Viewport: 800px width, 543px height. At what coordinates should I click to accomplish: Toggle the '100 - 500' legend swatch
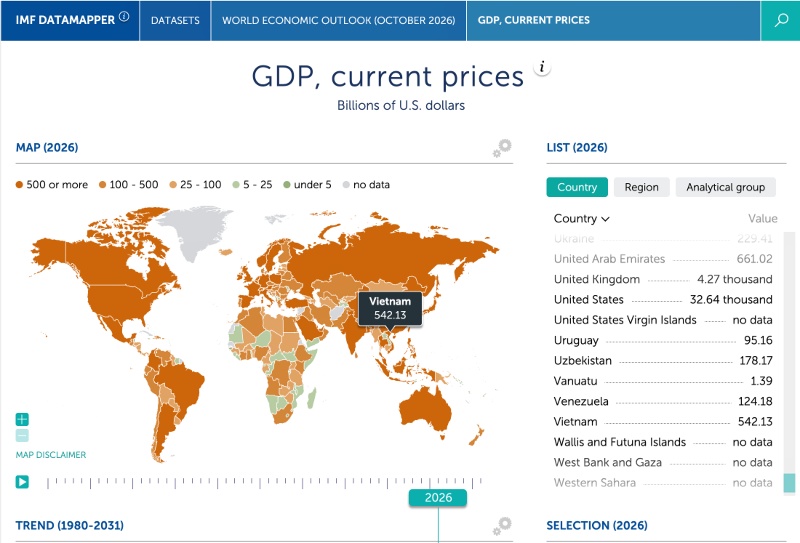coord(103,185)
